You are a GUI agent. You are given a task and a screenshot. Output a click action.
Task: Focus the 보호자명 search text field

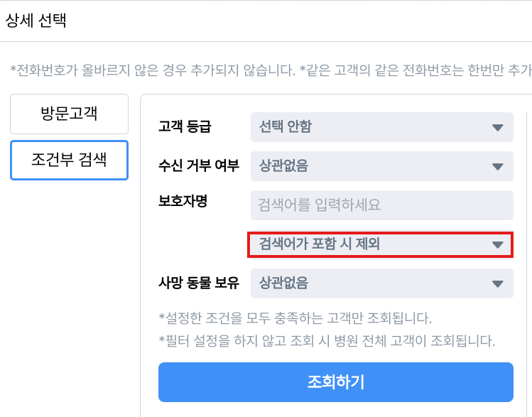(381, 206)
